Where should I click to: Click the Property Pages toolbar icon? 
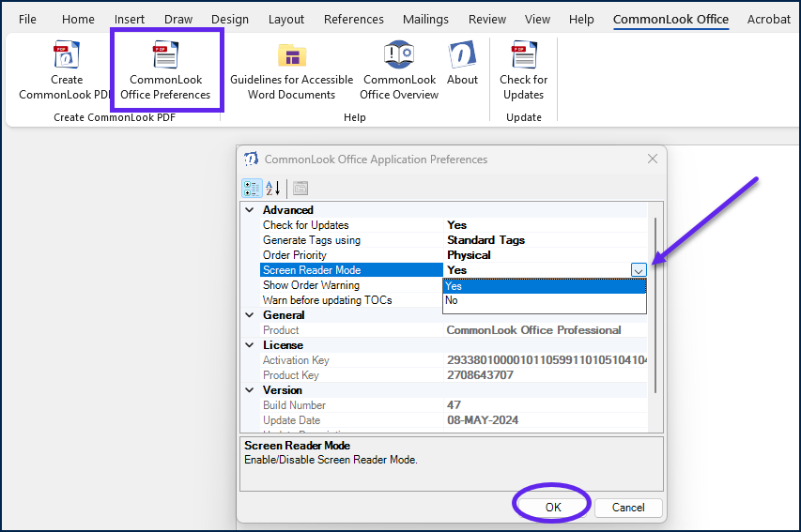click(x=300, y=189)
